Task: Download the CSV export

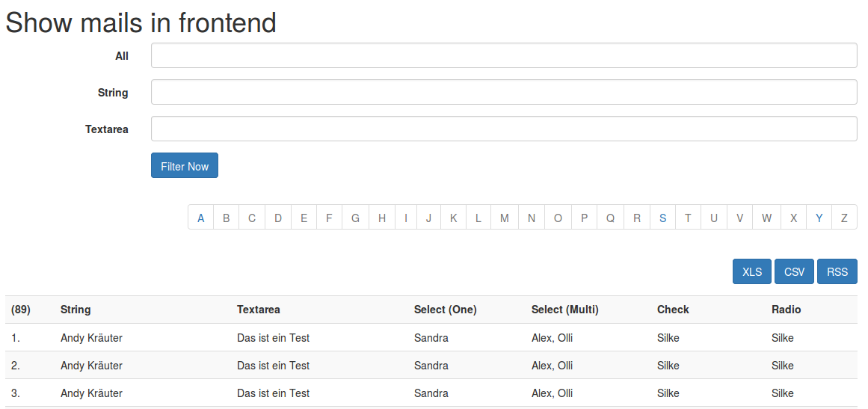Action: [x=794, y=271]
